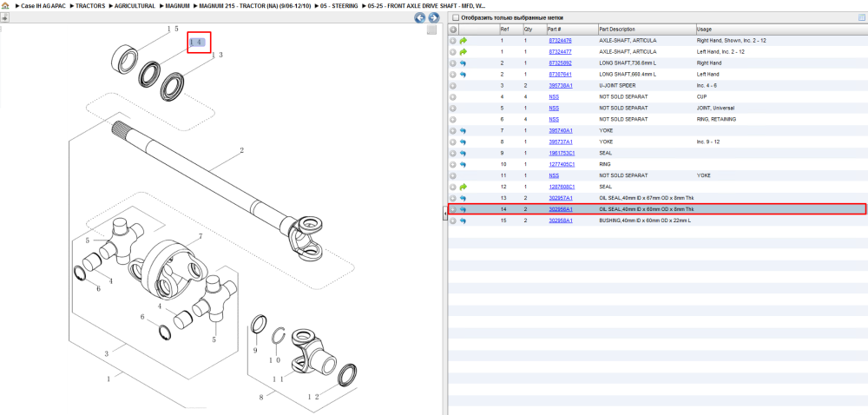Open part number 395738A1 link
This screenshot has width=868, height=415.
coord(560,86)
